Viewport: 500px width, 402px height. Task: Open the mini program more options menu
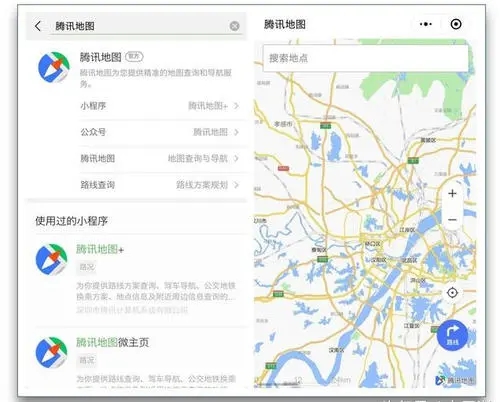tap(426, 24)
